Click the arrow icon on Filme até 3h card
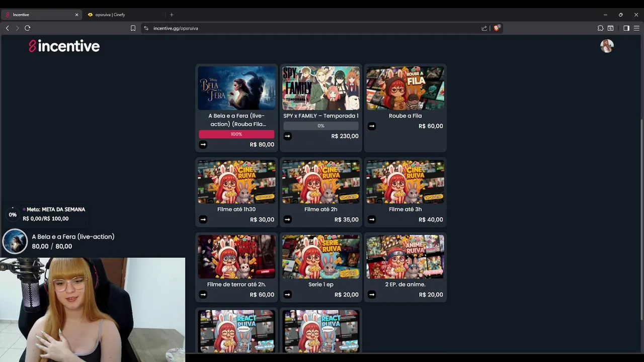The image size is (644, 362). tap(372, 220)
